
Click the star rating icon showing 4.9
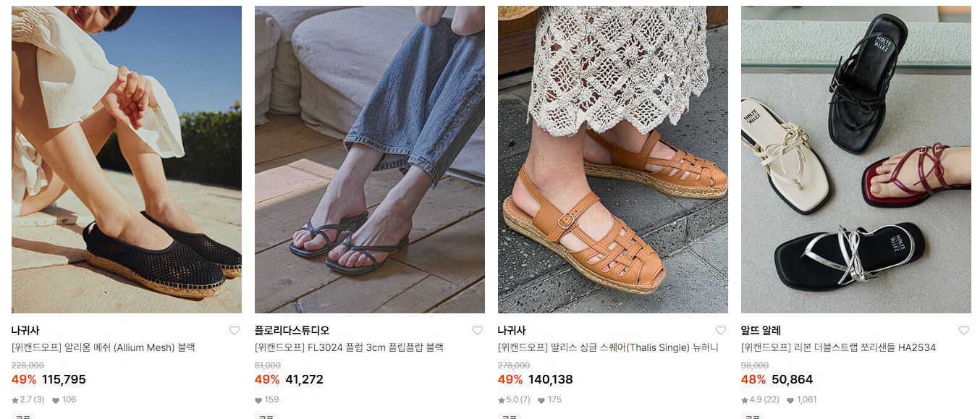(745, 400)
